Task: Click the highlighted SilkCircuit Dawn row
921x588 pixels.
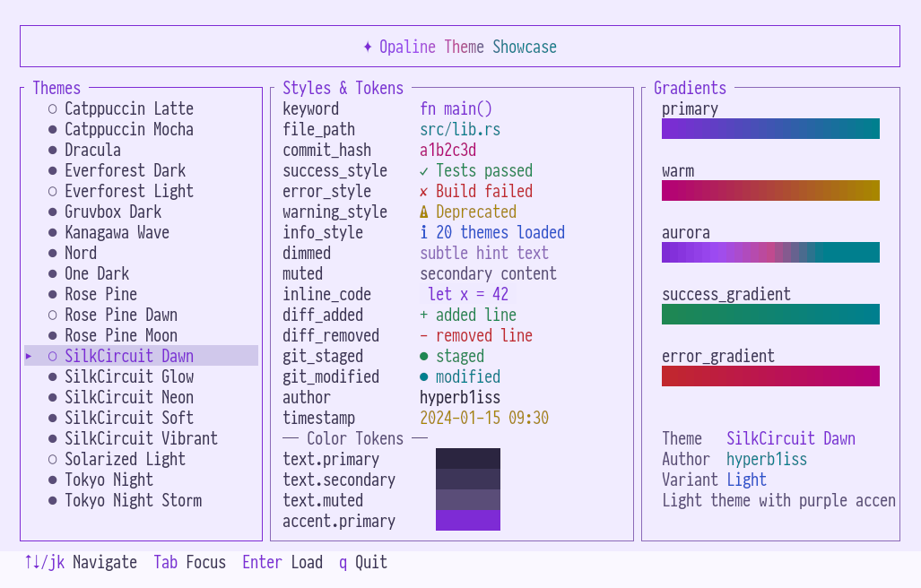Action: 141,356
